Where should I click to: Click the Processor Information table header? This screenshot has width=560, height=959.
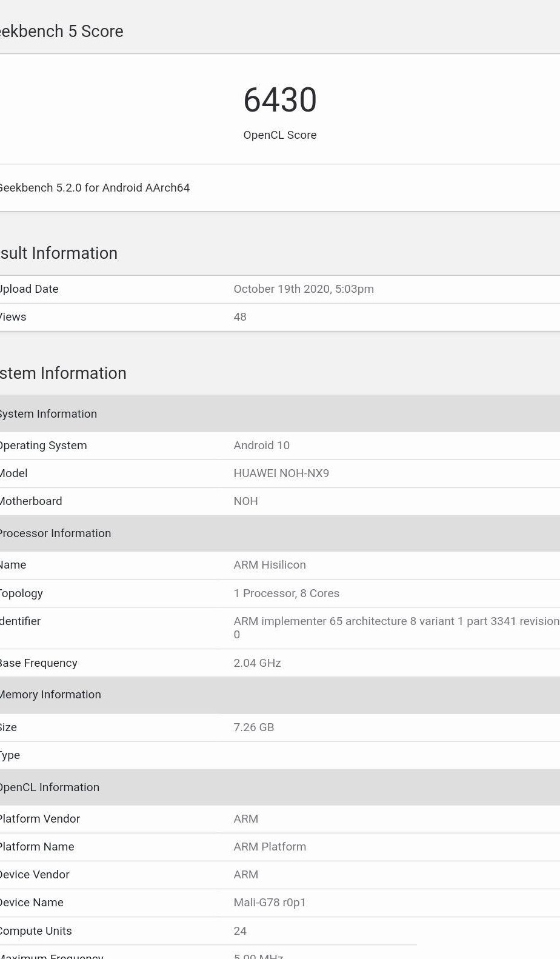click(x=280, y=533)
